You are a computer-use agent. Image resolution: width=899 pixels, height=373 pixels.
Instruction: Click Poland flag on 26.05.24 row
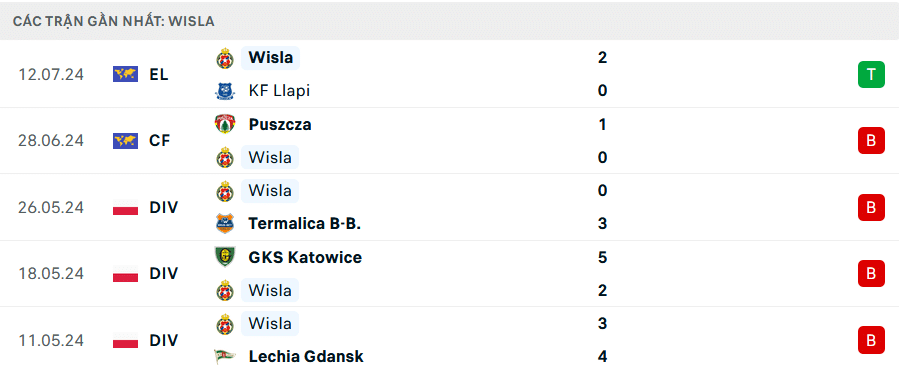(126, 207)
